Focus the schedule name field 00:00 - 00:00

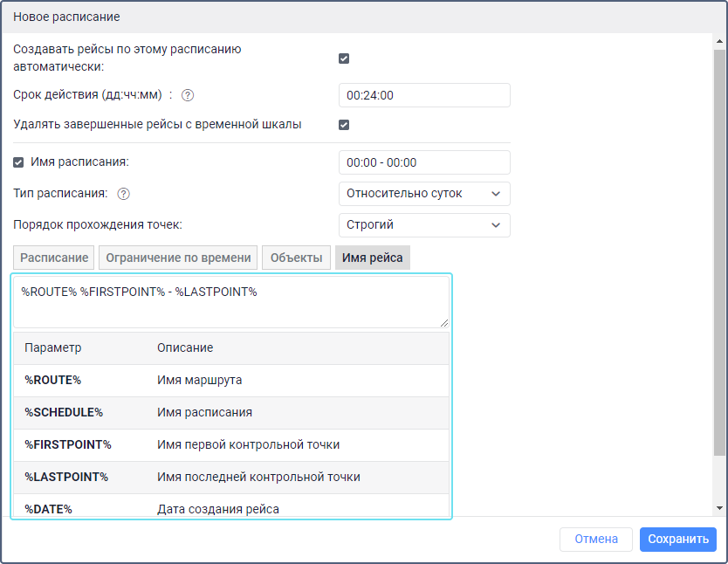tap(423, 162)
